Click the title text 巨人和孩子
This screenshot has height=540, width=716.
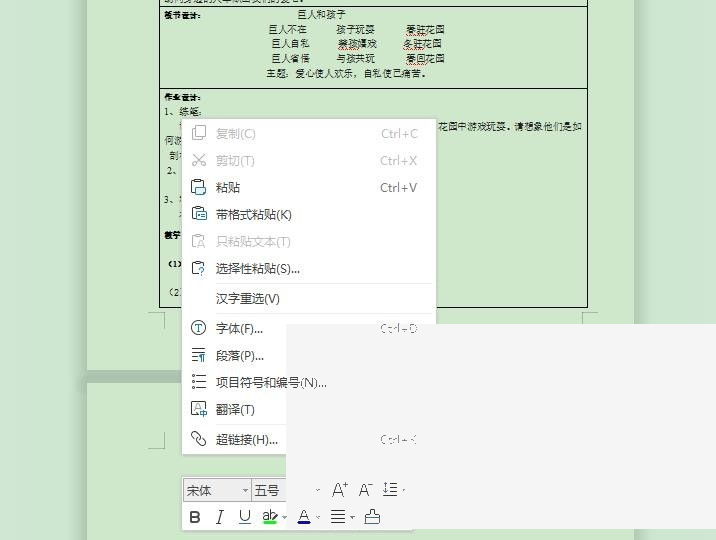[321, 15]
